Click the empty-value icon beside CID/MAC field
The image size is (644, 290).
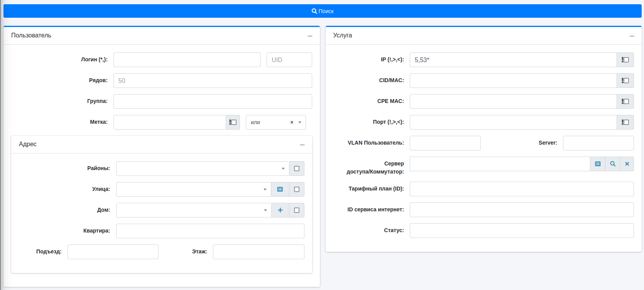pos(625,81)
